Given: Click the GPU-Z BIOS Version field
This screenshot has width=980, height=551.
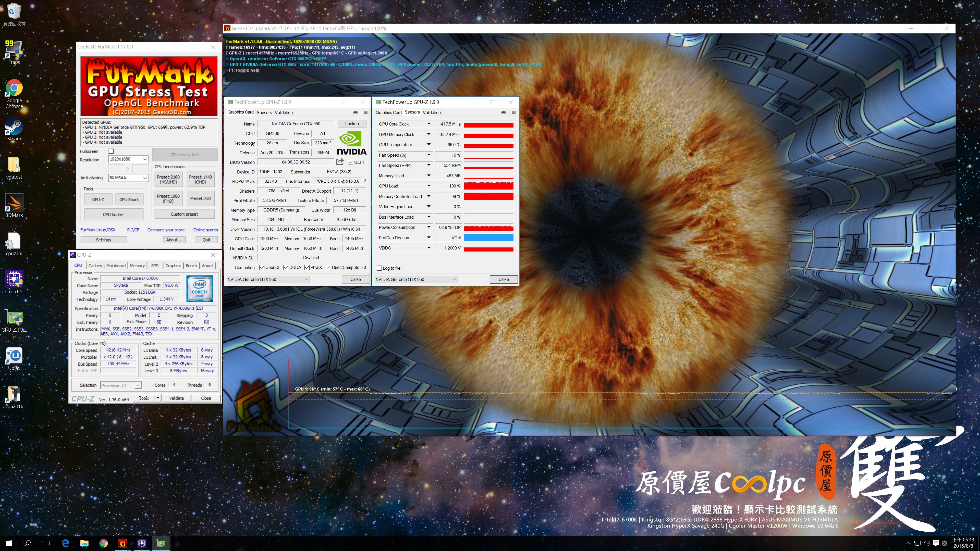Looking at the screenshot, I should pyautogui.click(x=296, y=162).
